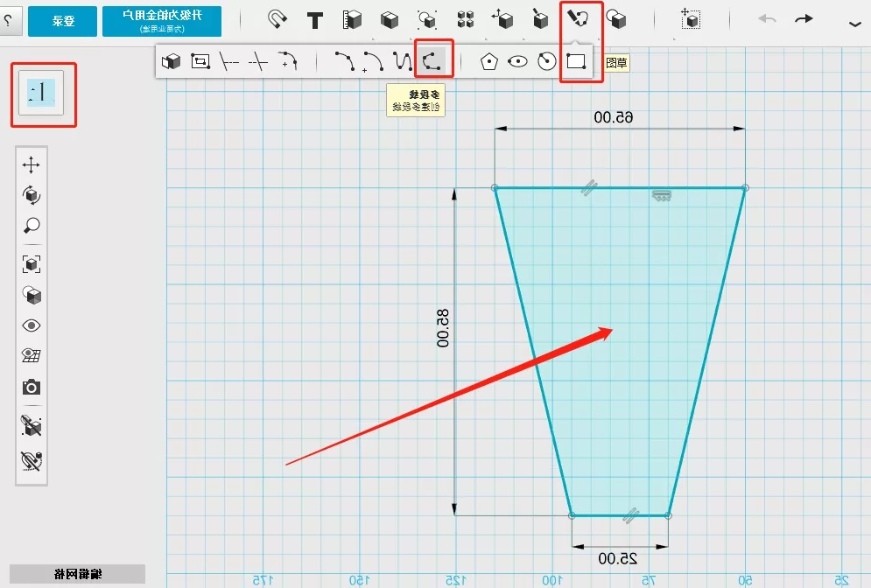Click the 升级为铂金用户 upgrade button
The height and width of the screenshot is (588, 871).
(x=162, y=21)
